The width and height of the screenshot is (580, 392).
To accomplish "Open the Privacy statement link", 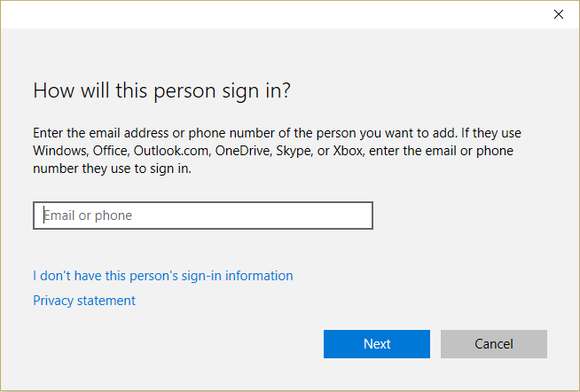I will pos(84,301).
